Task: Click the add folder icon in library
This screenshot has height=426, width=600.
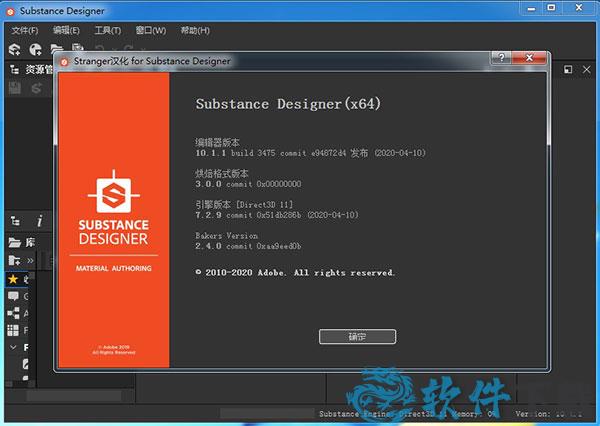Action: (15, 260)
